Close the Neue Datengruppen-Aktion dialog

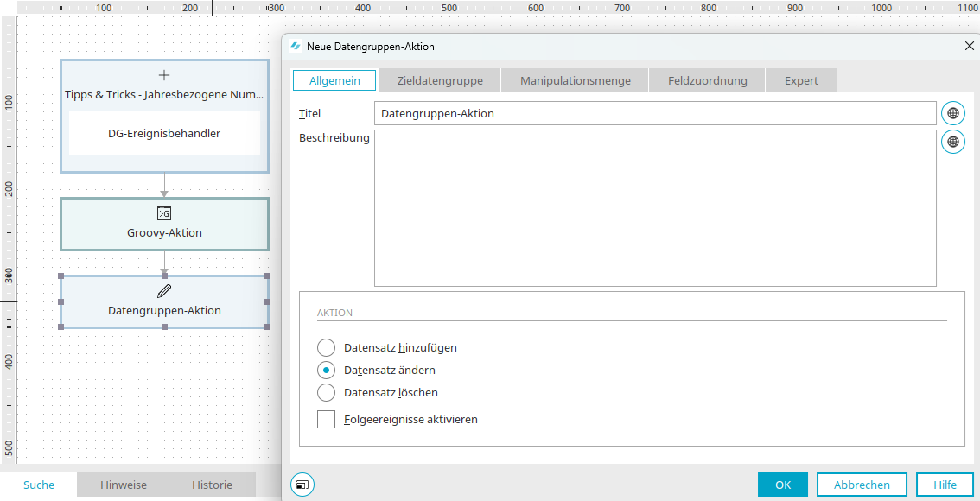click(x=970, y=47)
